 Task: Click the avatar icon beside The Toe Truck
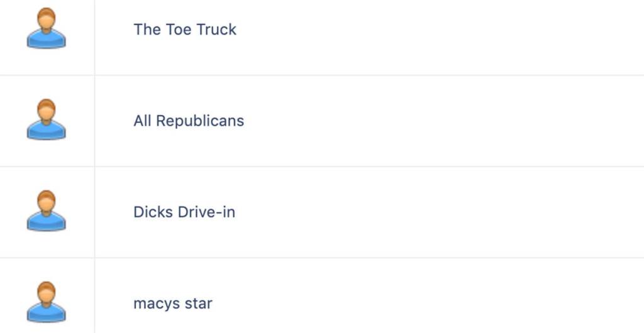coord(46,29)
